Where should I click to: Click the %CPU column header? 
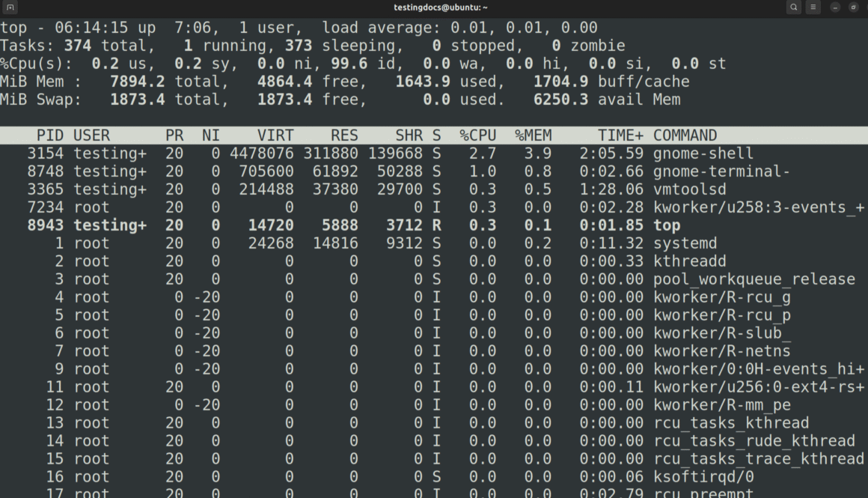[x=477, y=136]
